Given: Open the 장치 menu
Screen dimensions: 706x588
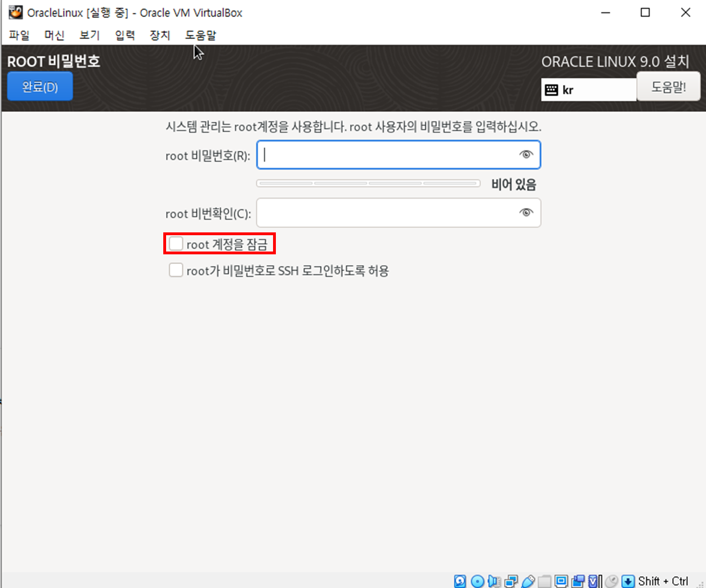Looking at the screenshot, I should [x=160, y=35].
